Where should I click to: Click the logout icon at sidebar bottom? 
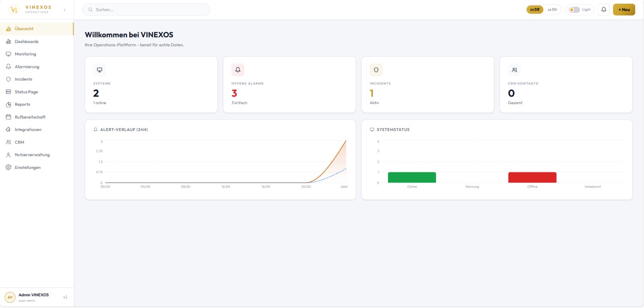65,298
